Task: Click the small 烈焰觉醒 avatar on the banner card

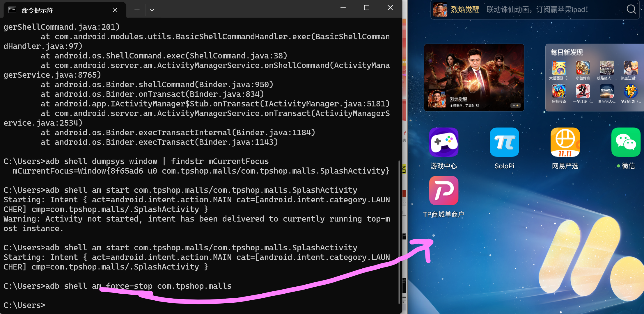Action: [437, 99]
